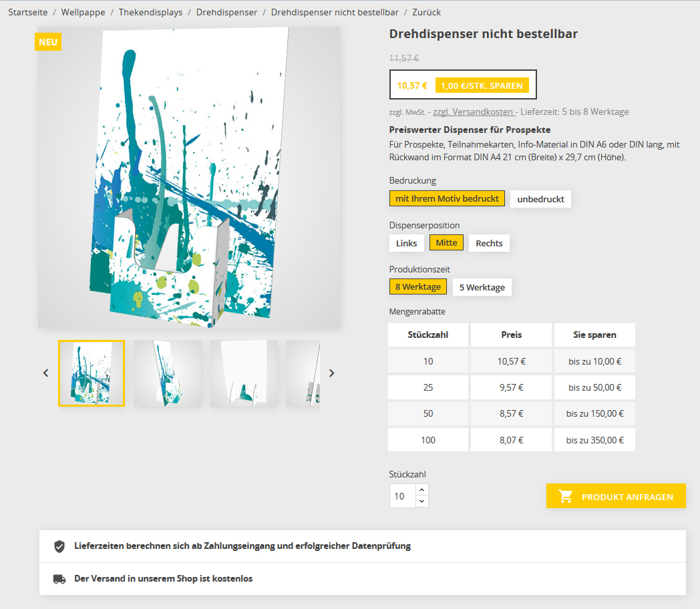
Task: Click price cell '9,57 €'
Action: tap(511, 387)
